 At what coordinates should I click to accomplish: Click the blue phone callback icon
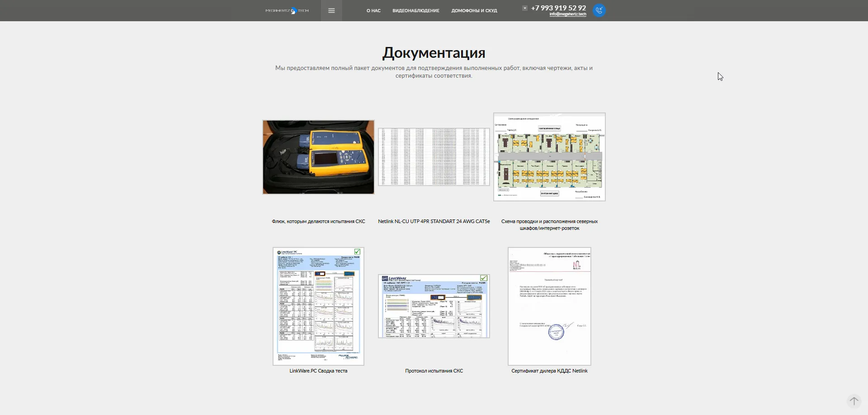[599, 10]
